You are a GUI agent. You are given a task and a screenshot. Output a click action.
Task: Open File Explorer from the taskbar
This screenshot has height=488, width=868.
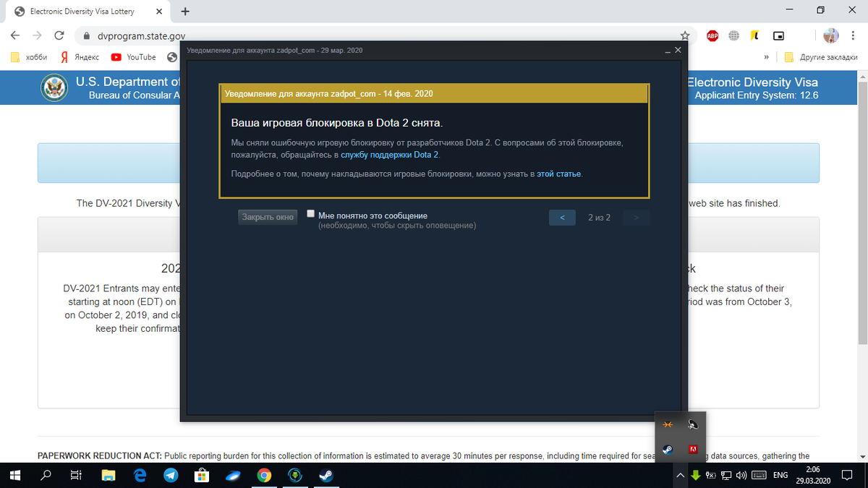coord(109,475)
